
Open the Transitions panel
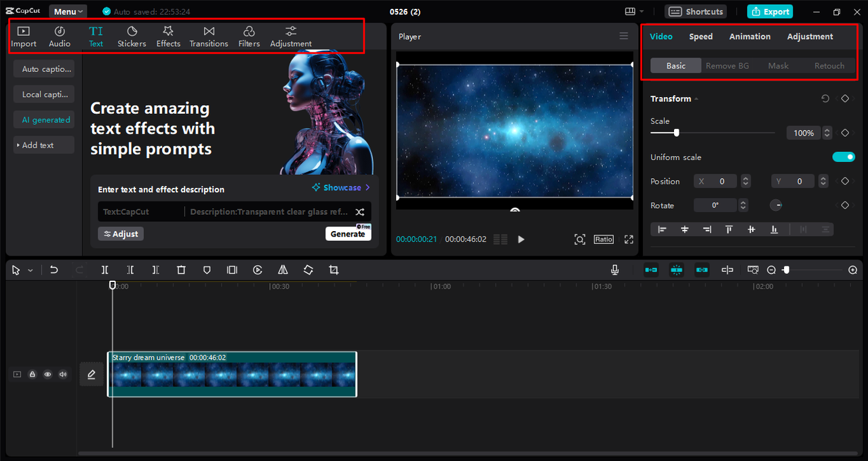tap(209, 37)
